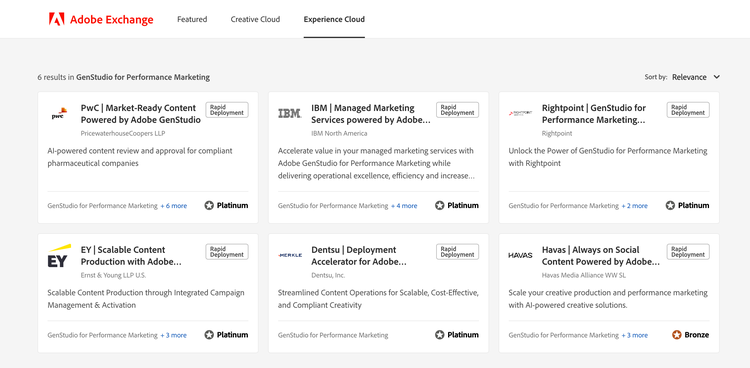Click the sort dropdown chevron arrow
The height and width of the screenshot is (368, 750).
tap(716, 77)
